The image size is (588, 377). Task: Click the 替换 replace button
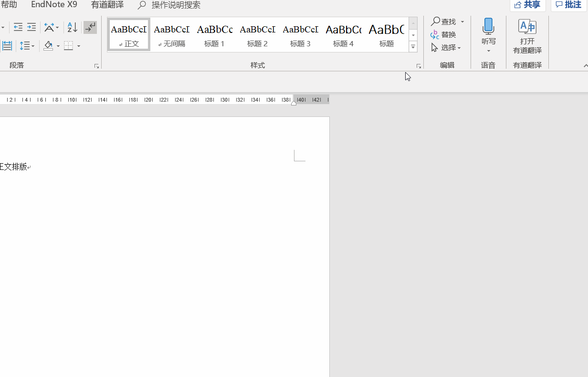443,34
